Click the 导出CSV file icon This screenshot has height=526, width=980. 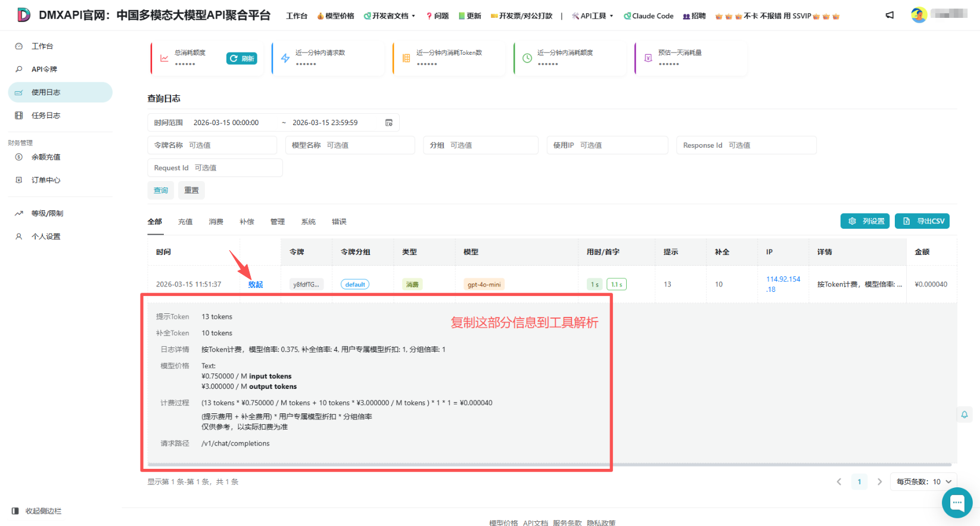coord(907,221)
